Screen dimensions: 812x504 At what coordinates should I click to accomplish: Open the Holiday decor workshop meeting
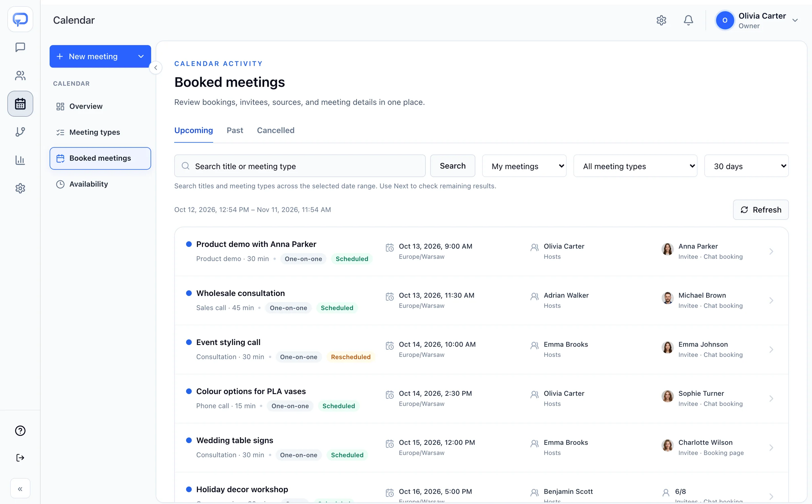pyautogui.click(x=481, y=487)
